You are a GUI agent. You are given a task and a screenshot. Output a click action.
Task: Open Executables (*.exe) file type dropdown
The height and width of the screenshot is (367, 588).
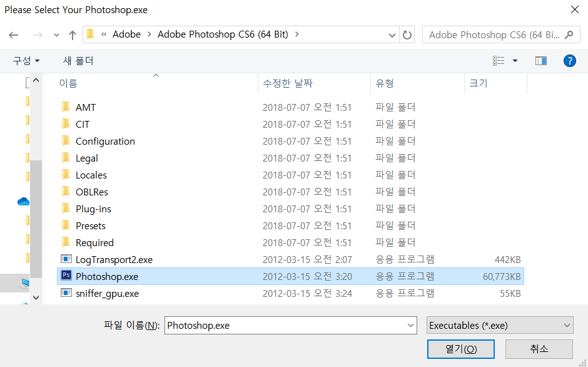(500, 325)
